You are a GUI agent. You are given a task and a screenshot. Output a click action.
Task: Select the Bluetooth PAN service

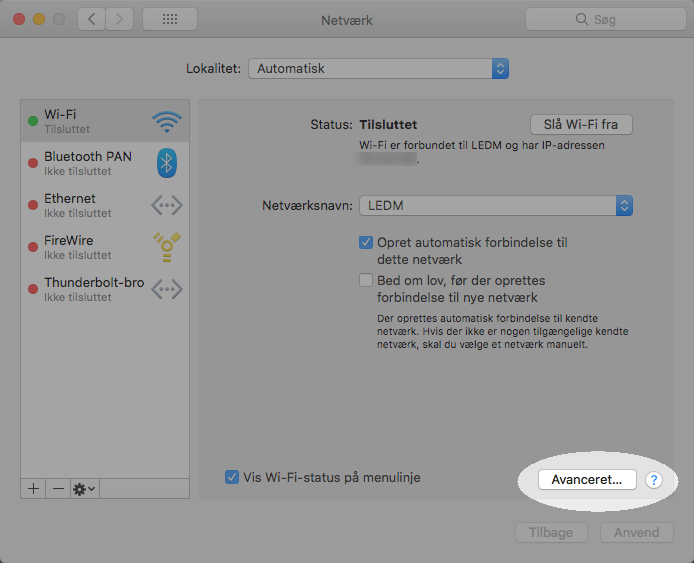[x=105, y=163]
